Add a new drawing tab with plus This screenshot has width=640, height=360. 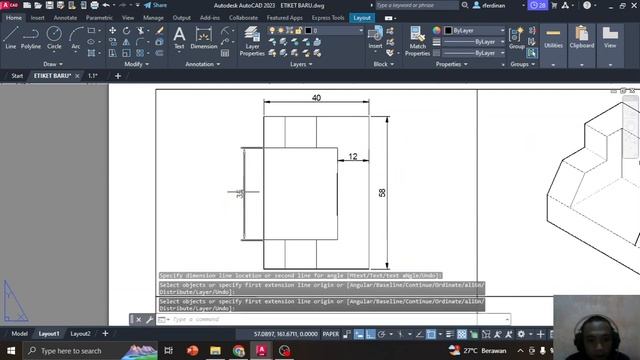pyautogui.click(x=118, y=76)
